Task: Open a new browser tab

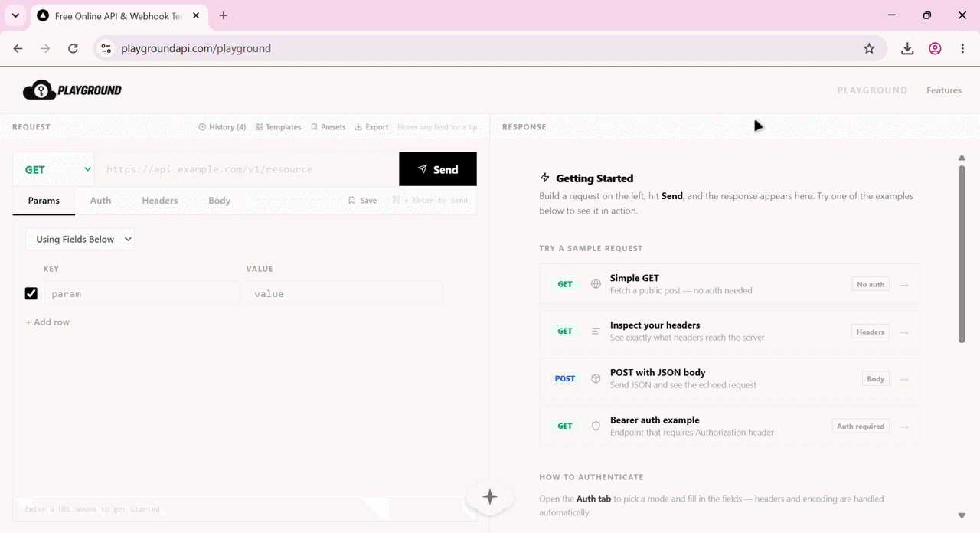Action: point(224,15)
